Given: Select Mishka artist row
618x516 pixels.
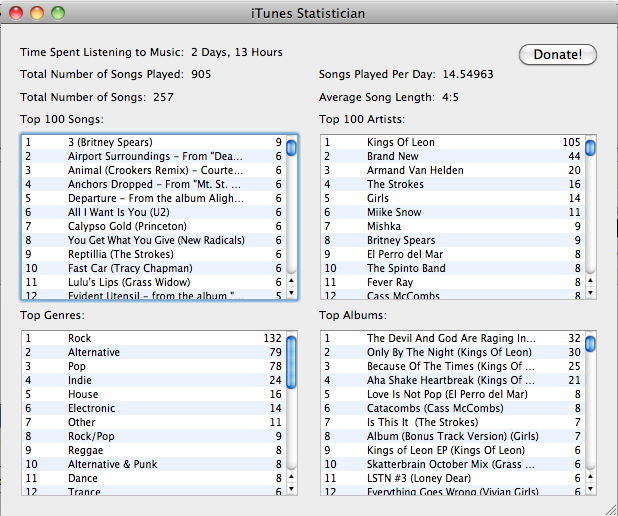Looking at the screenshot, I should 453,226.
